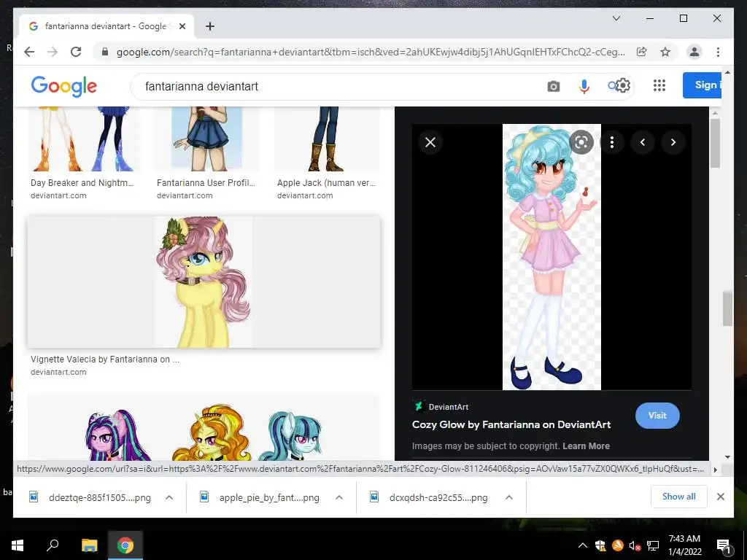Open Windows Security tray icon
The height and width of the screenshot is (560, 747).
tap(600, 545)
